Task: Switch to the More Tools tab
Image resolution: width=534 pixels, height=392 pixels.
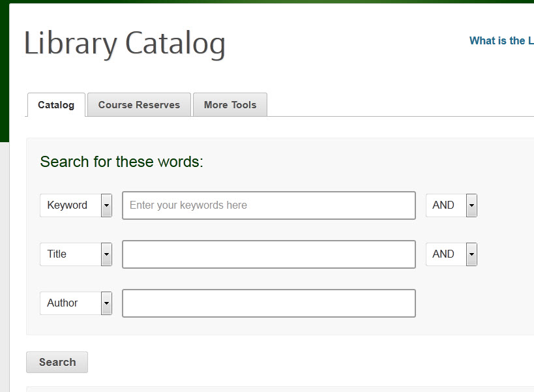Action: click(230, 104)
